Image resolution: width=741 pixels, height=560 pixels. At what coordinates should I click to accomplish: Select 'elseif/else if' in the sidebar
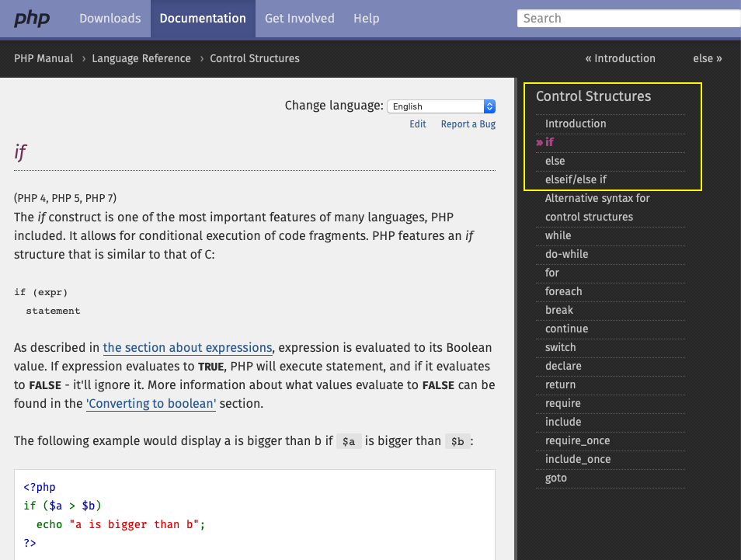coord(576,179)
